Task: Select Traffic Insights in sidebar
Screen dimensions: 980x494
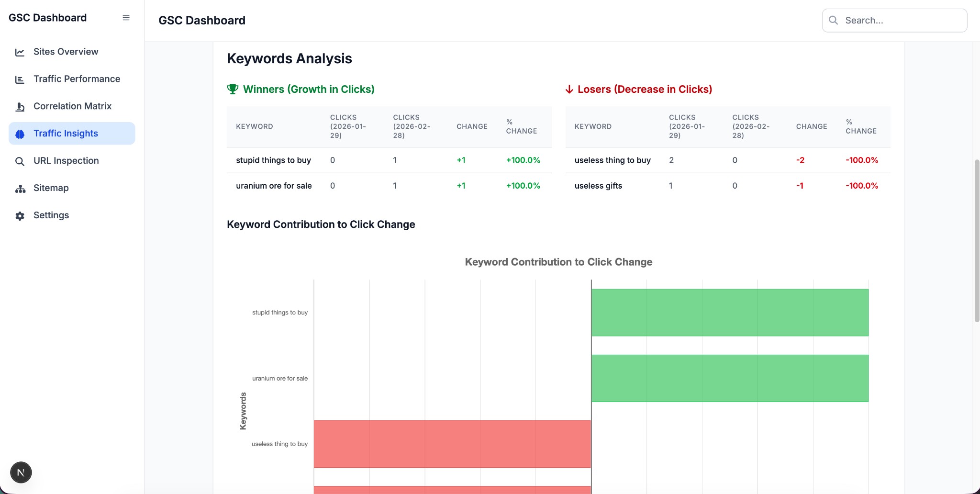Action: pyautogui.click(x=72, y=134)
